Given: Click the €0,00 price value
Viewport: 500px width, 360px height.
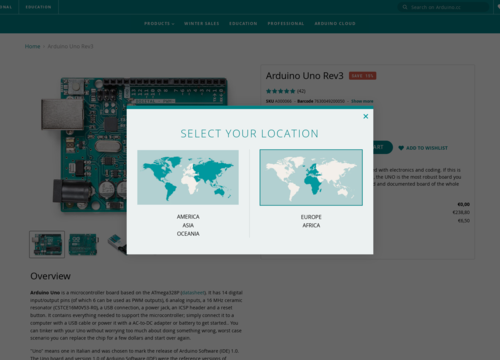Looking at the screenshot, I should (463, 204).
